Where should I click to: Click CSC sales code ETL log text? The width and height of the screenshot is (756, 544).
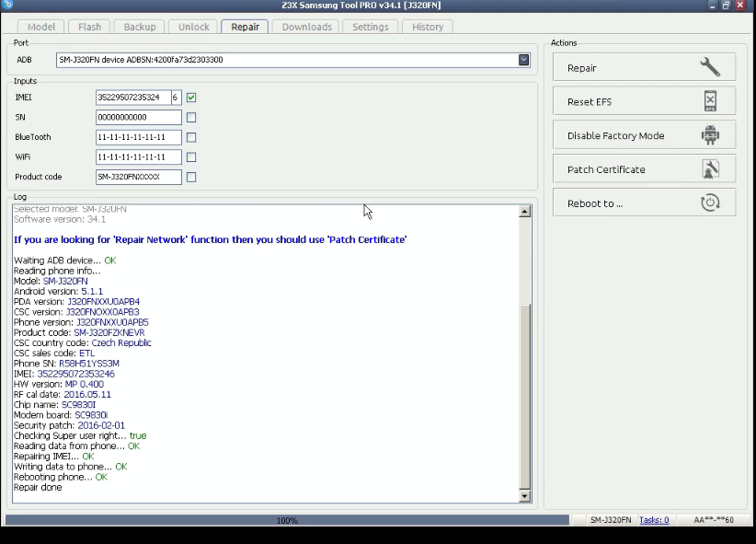coord(54,353)
